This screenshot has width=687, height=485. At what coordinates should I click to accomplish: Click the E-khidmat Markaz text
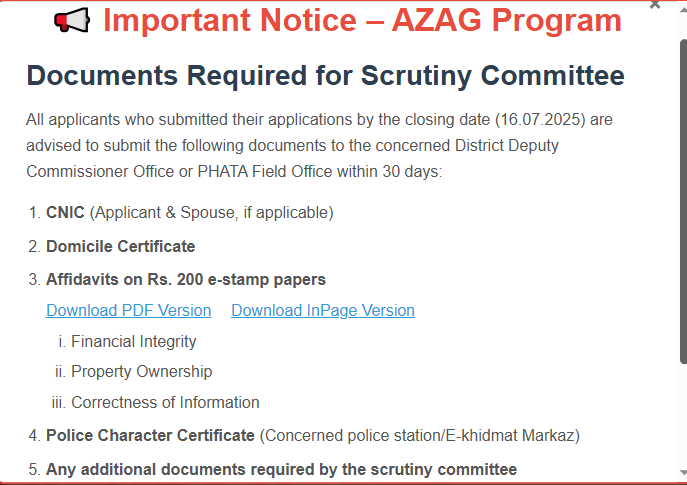510,435
